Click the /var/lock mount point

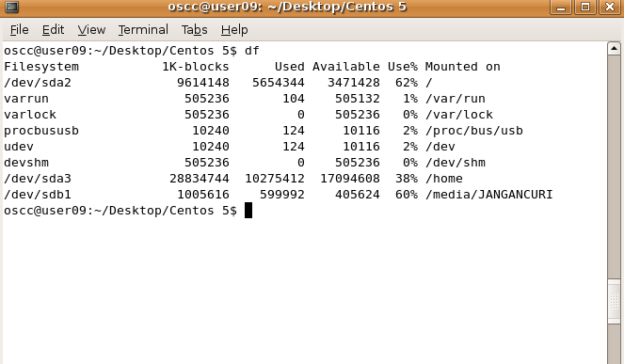(459, 115)
